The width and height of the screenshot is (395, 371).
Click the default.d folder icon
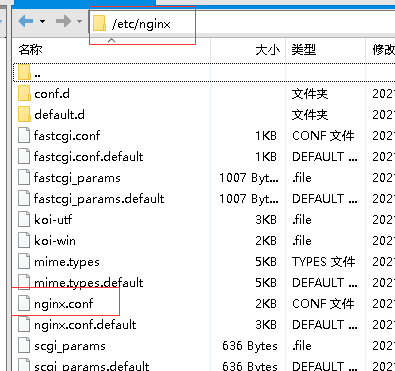point(24,115)
